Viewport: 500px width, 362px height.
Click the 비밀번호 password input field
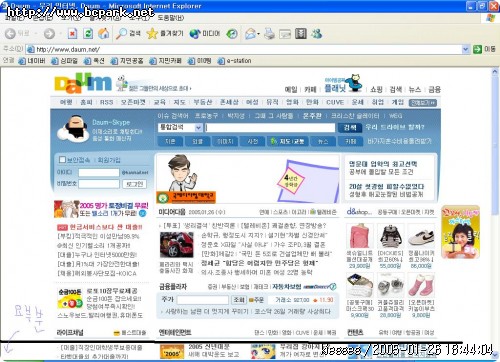[x=99, y=184]
